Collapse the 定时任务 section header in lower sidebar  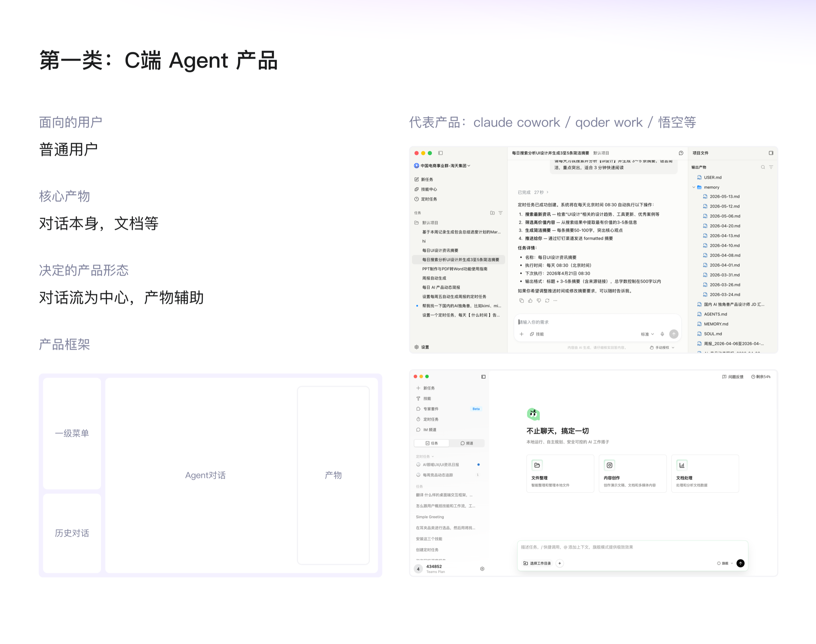point(425,457)
